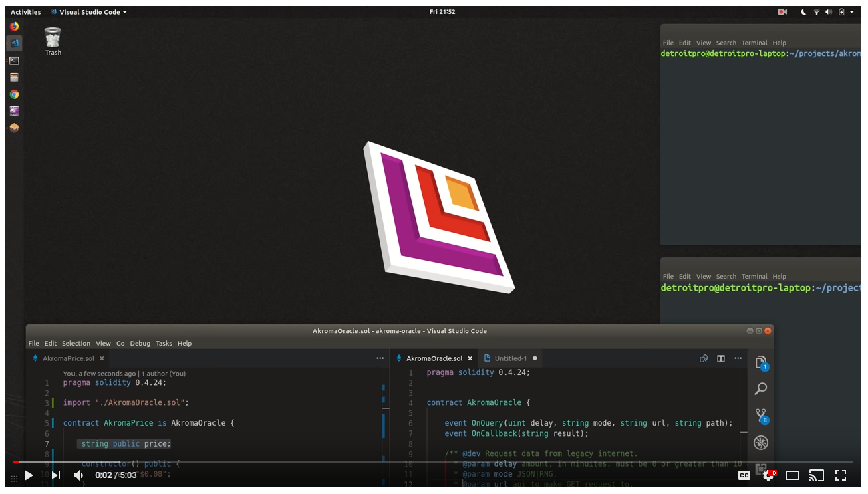
Task: Enter fullscreen video mode
Action: coord(841,475)
